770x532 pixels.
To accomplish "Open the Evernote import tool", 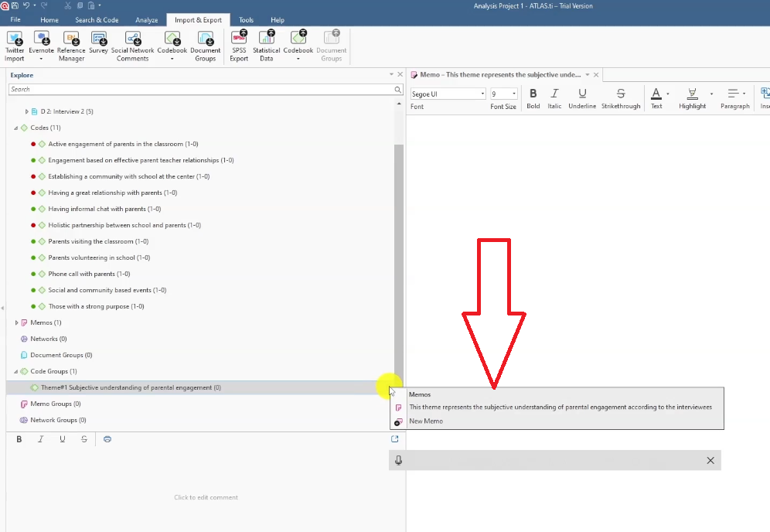I will pyautogui.click(x=42, y=40).
